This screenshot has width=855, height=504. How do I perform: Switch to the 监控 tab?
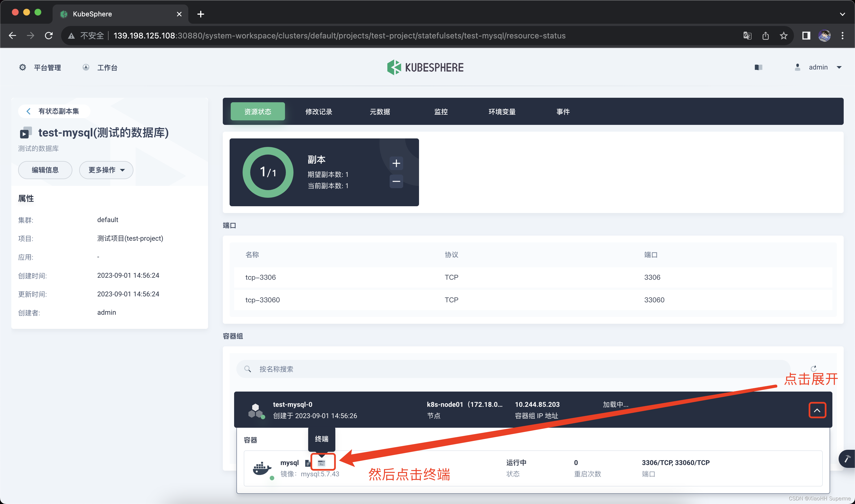coord(441,111)
